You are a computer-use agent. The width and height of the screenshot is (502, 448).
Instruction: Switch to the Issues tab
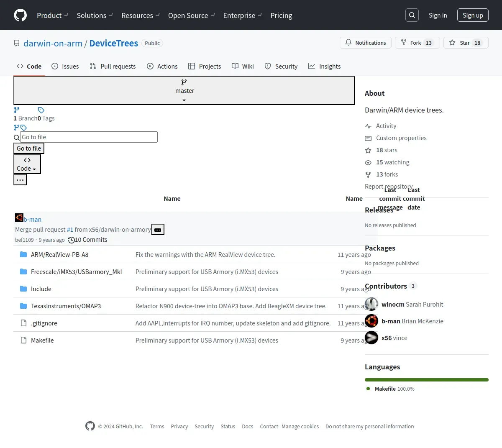[65, 66]
